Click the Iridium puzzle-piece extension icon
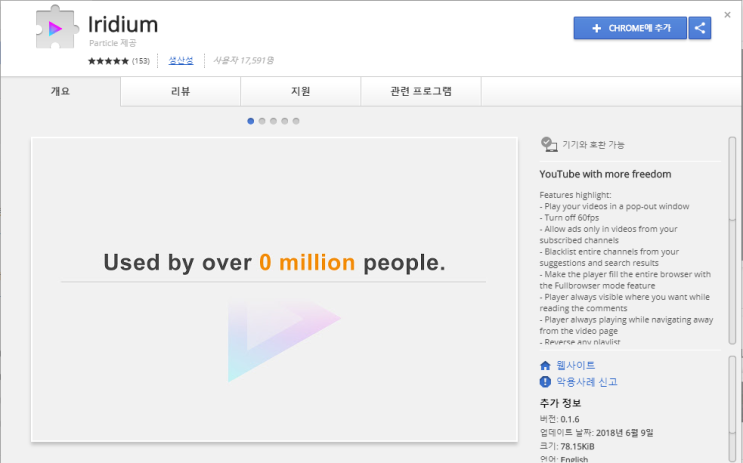The height and width of the screenshot is (463, 743). [57, 27]
